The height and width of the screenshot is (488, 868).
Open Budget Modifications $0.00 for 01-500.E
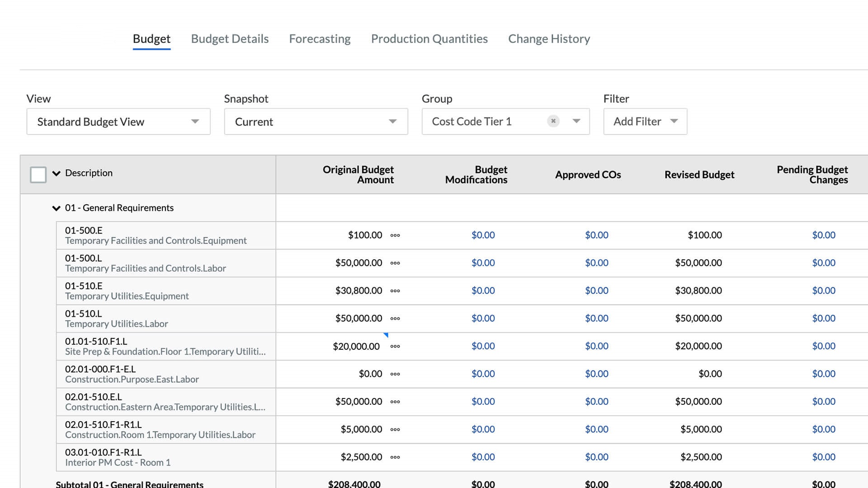tap(483, 235)
